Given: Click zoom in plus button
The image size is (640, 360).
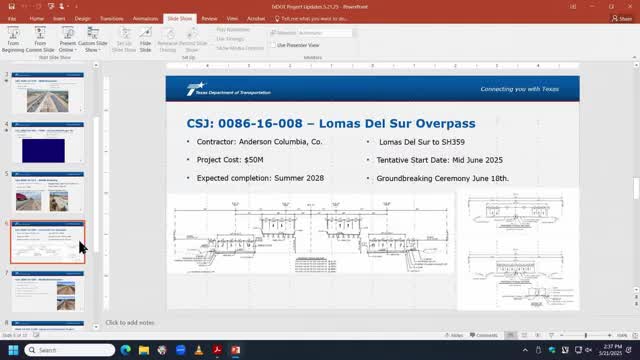Looking at the screenshot, I should point(609,335).
